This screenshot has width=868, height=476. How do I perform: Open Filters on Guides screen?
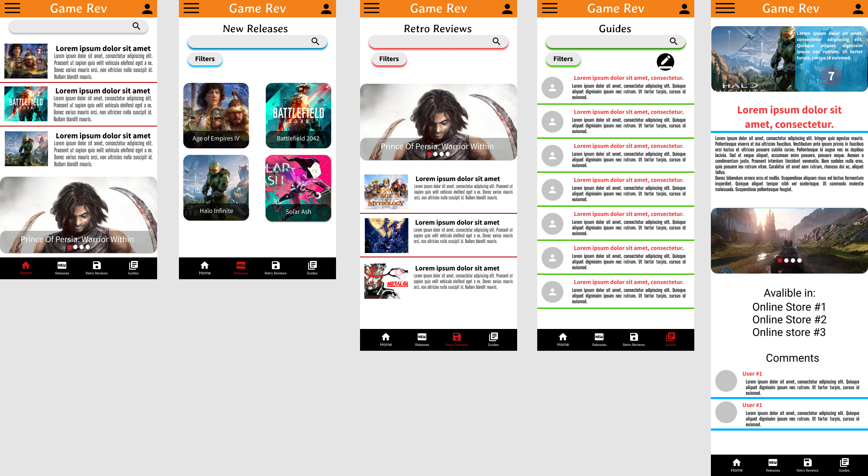point(563,59)
